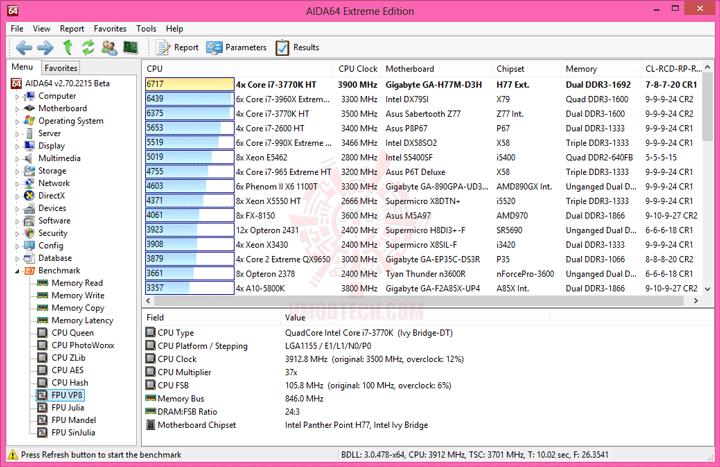The width and height of the screenshot is (720, 467).
Task: Select the Database tree item
Action: 55,258
